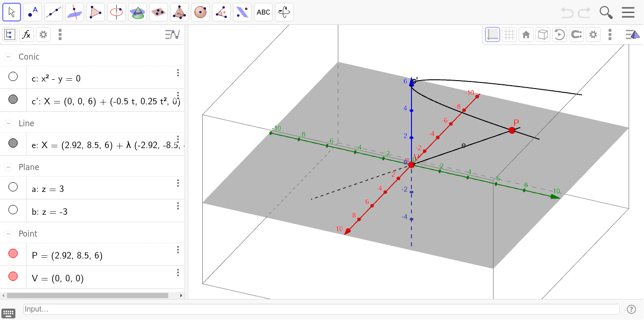Go back to the default home view
Screen dimensions: 644x320
526,34
